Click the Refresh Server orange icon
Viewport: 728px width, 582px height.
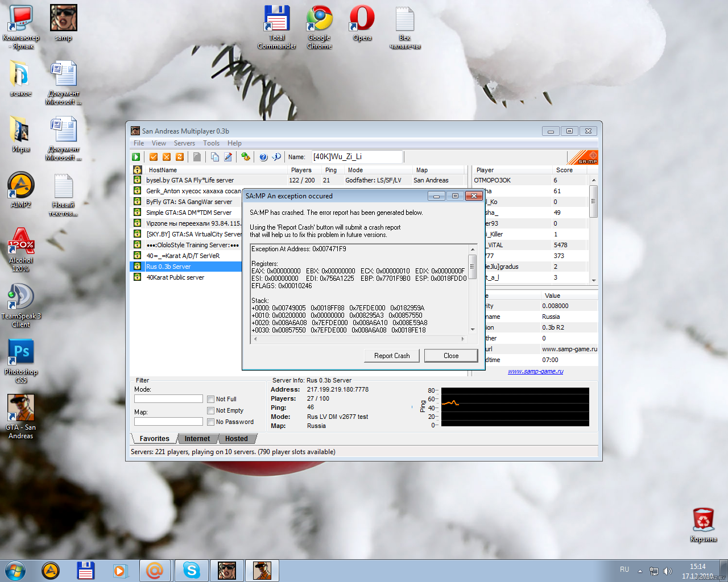coord(180,157)
